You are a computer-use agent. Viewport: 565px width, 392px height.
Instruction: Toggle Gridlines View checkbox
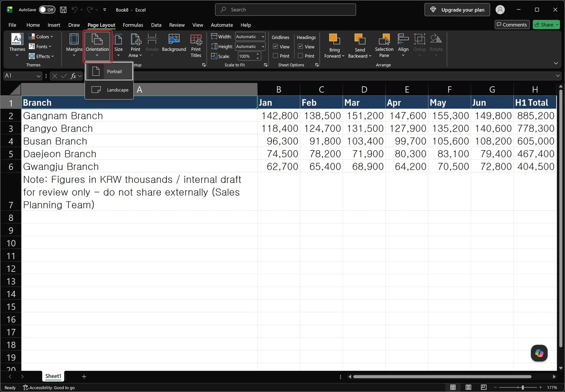275,46
